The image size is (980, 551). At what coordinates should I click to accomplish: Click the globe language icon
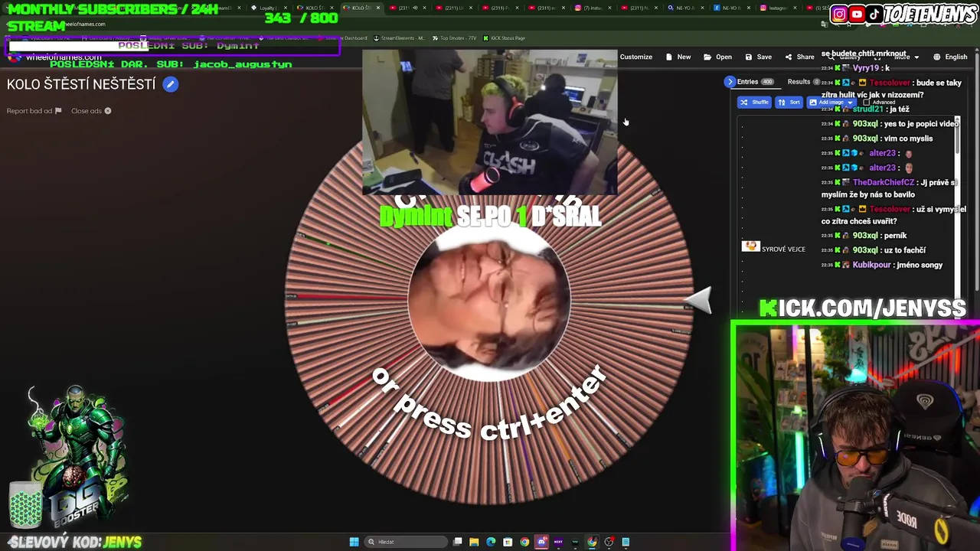click(936, 57)
